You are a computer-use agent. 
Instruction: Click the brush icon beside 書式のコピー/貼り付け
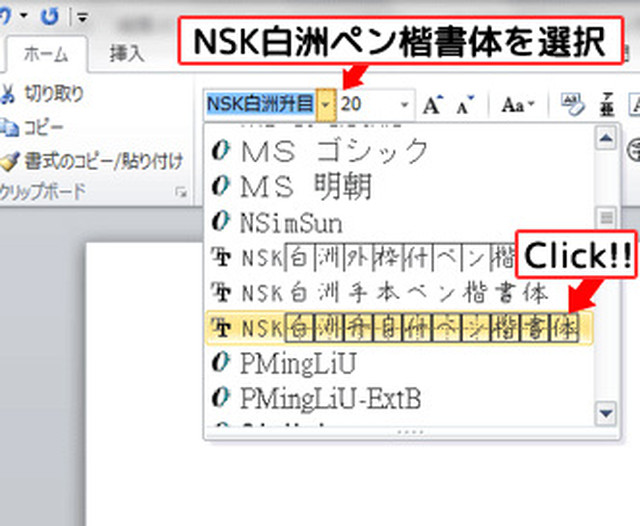pyautogui.click(x=9, y=161)
